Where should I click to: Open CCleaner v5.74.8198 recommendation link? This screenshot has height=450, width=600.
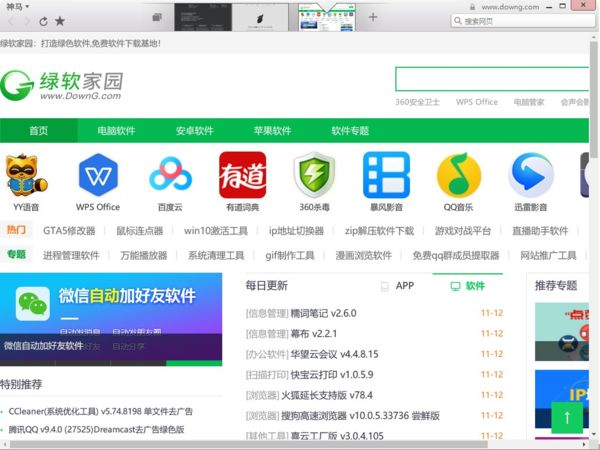(100, 411)
